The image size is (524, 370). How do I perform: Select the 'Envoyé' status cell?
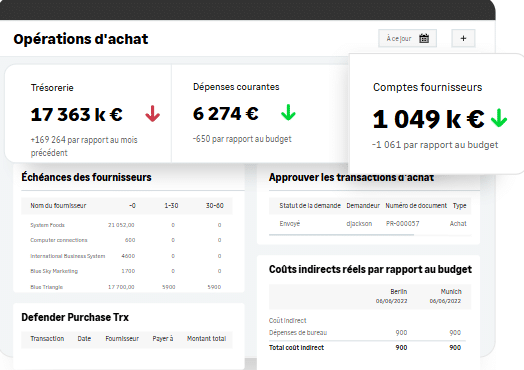[290, 224]
